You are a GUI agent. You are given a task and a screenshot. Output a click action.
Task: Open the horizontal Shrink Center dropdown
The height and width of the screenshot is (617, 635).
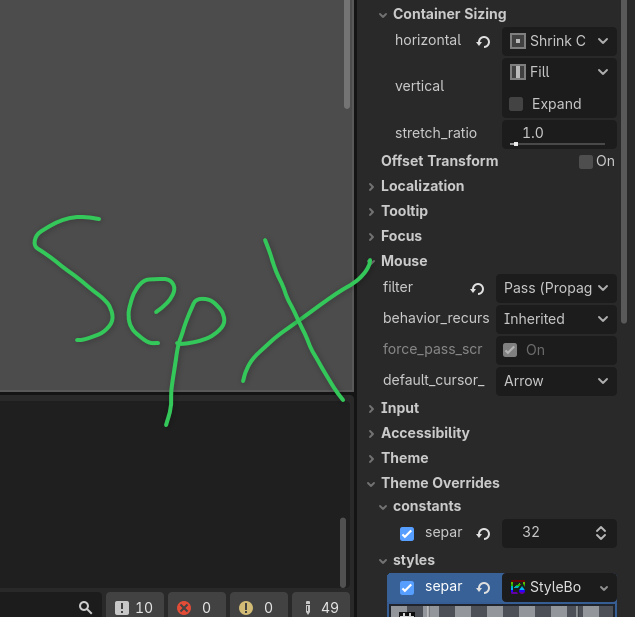[x=559, y=41]
